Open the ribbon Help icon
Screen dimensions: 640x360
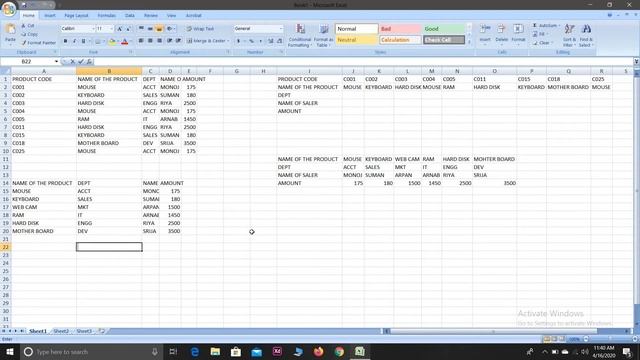tap(610, 15)
